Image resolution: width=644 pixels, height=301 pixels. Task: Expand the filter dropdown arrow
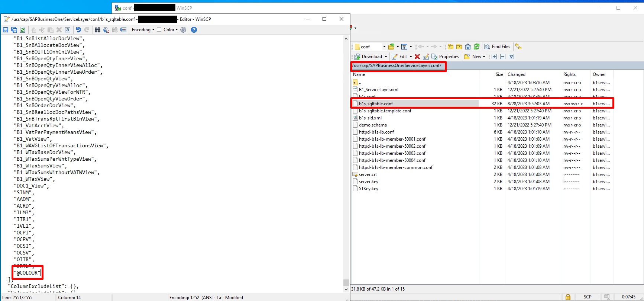tap(411, 47)
